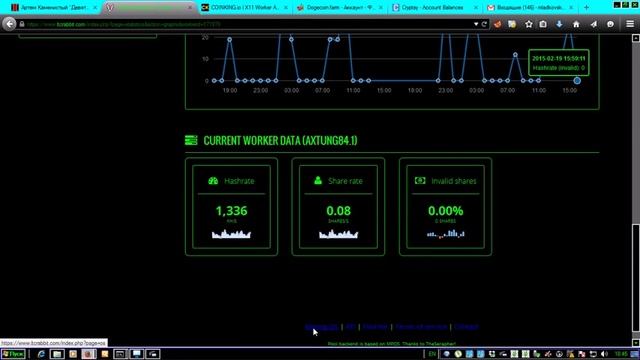Click the fourth long footer link
This screenshot has height=360, width=640.
tap(421, 327)
